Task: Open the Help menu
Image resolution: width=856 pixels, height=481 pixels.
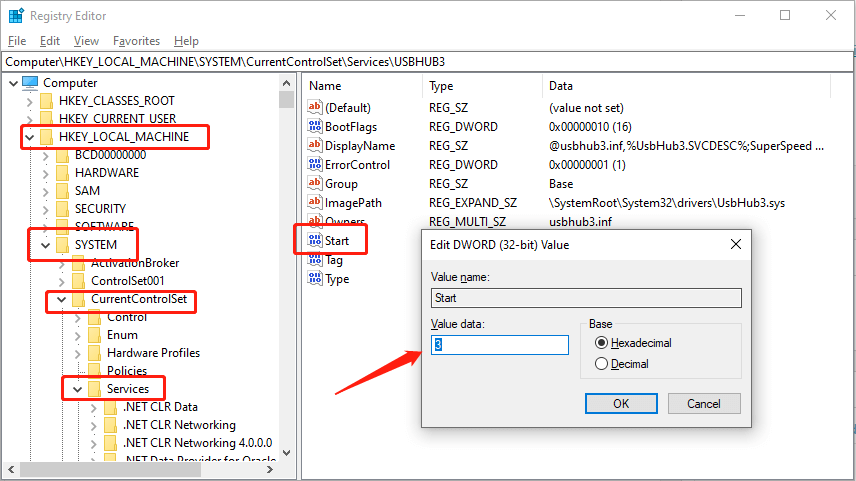Action: pos(186,41)
